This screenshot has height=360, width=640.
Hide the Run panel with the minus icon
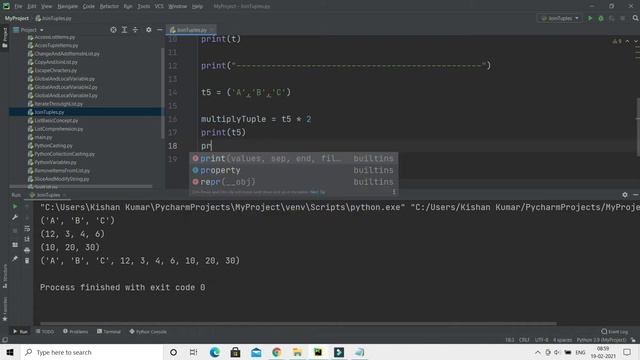(x=636, y=195)
